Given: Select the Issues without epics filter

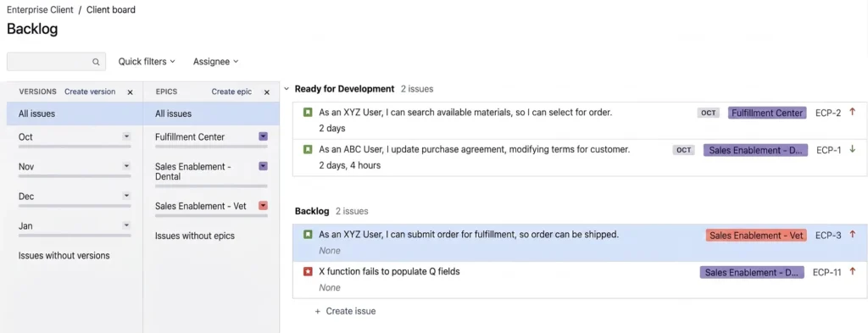Looking at the screenshot, I should [x=195, y=236].
